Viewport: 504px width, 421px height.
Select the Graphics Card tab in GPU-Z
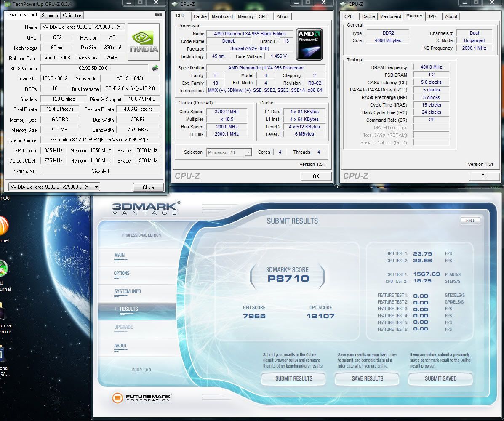coord(22,15)
